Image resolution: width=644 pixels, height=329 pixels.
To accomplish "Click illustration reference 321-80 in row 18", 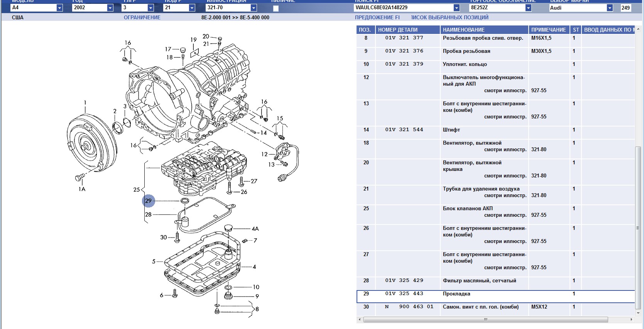I will 539,149.
